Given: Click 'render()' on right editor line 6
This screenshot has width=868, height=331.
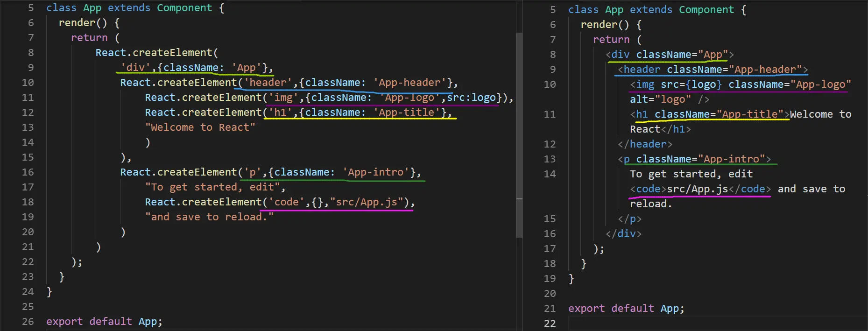Looking at the screenshot, I should tap(605, 25).
